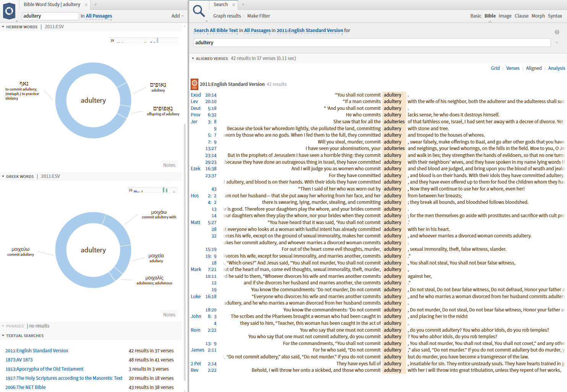Viewport: 567px width, 392px height.
Task: Click the Greek words distribution sparkline chart
Action: point(153,190)
